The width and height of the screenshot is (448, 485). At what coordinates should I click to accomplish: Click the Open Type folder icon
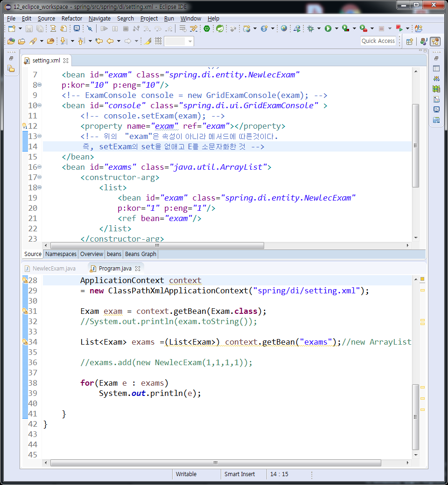(11, 41)
